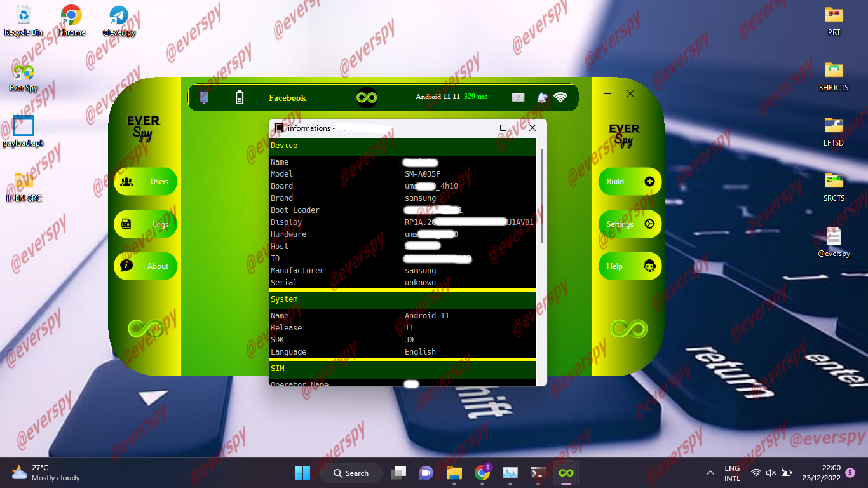Click the Facebook label in status bar
Viewport: 868px width, 488px height.
[287, 98]
